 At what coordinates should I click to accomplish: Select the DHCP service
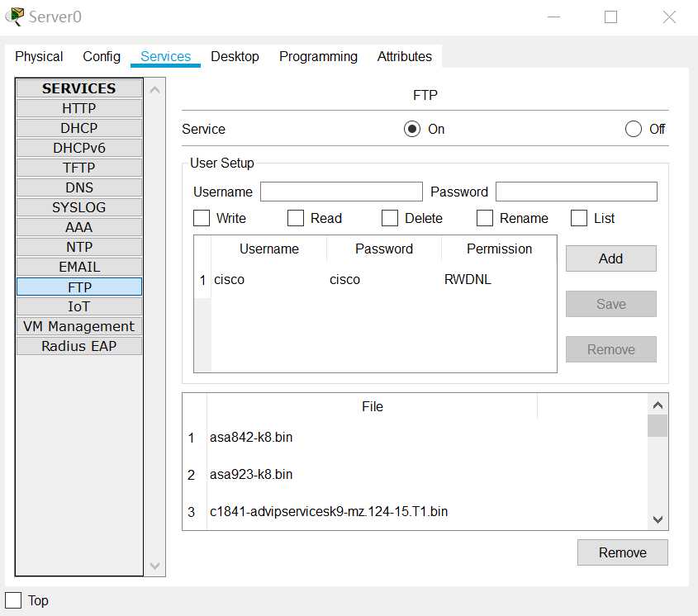(x=79, y=128)
